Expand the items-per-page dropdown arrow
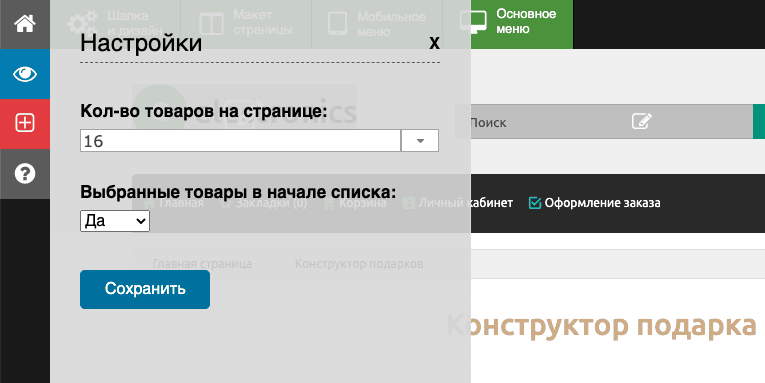This screenshot has width=765, height=383. pyautogui.click(x=420, y=141)
